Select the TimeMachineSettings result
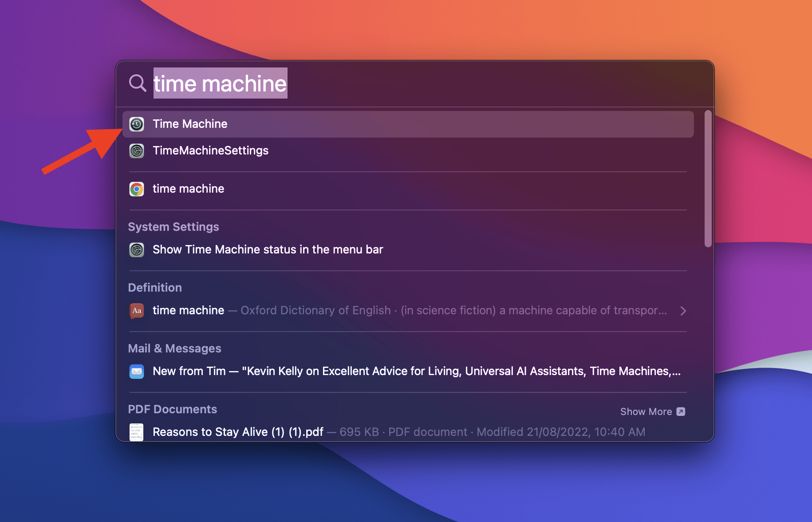812x522 pixels. tap(211, 151)
